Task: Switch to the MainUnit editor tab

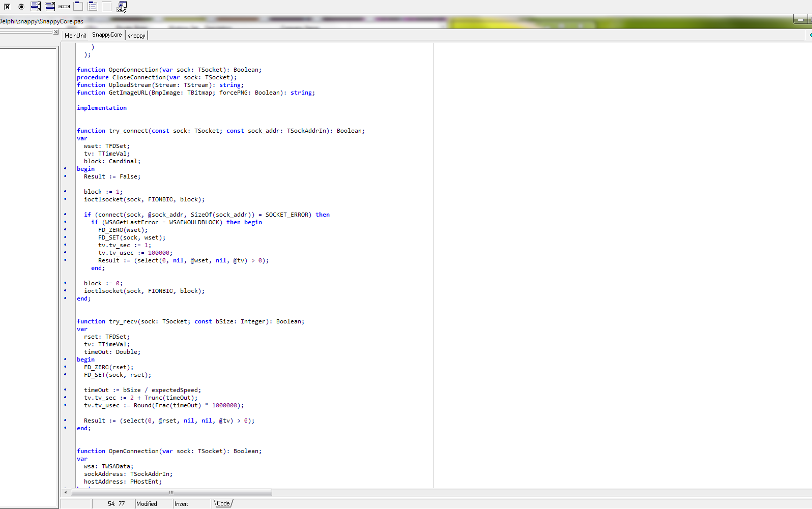Action: (75, 35)
